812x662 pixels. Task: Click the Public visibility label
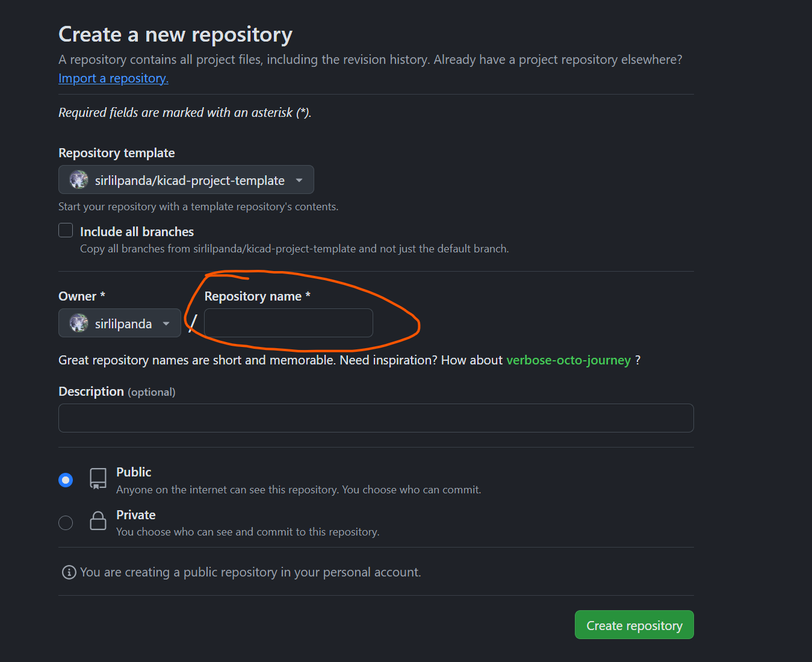click(134, 472)
